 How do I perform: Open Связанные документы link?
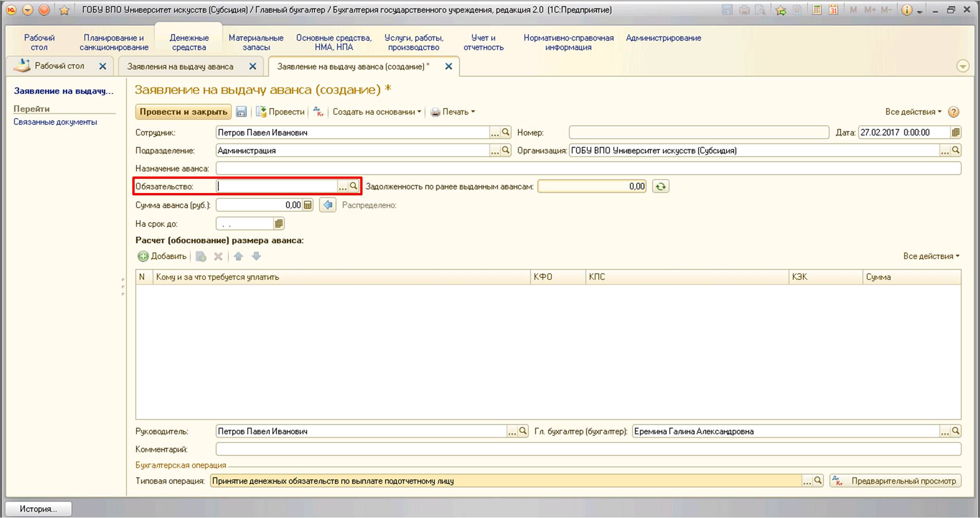[x=55, y=122]
